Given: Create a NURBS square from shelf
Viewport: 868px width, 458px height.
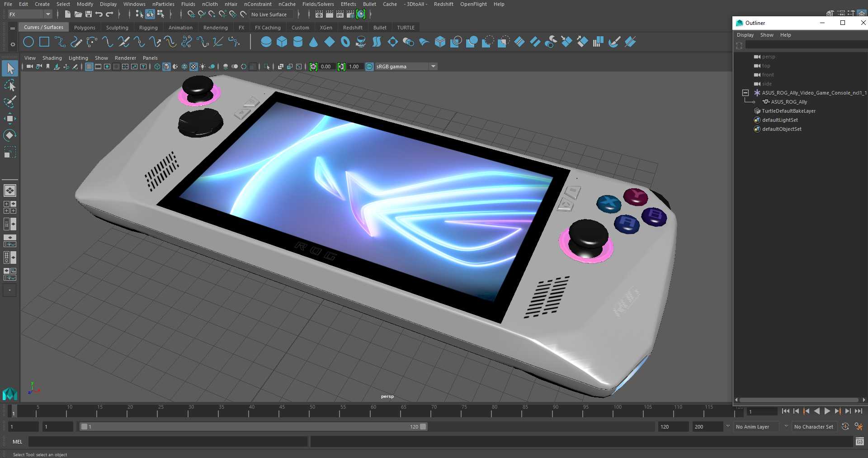Looking at the screenshot, I should 44,42.
